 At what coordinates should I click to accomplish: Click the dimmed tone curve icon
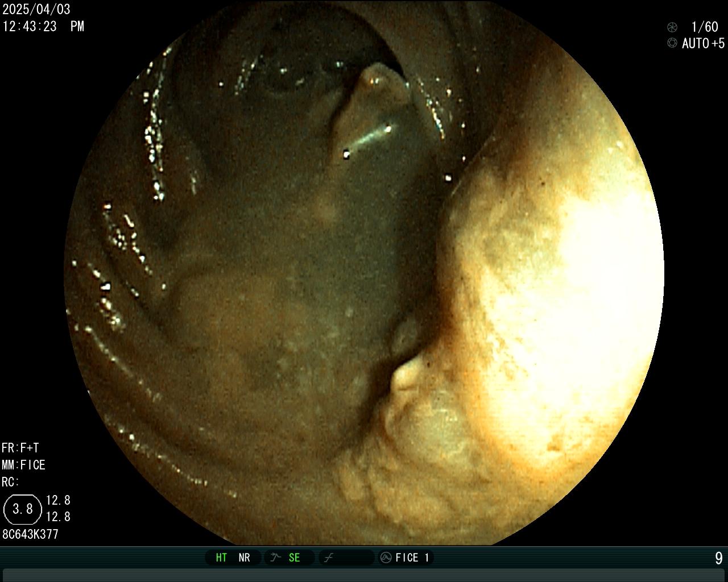click(328, 558)
